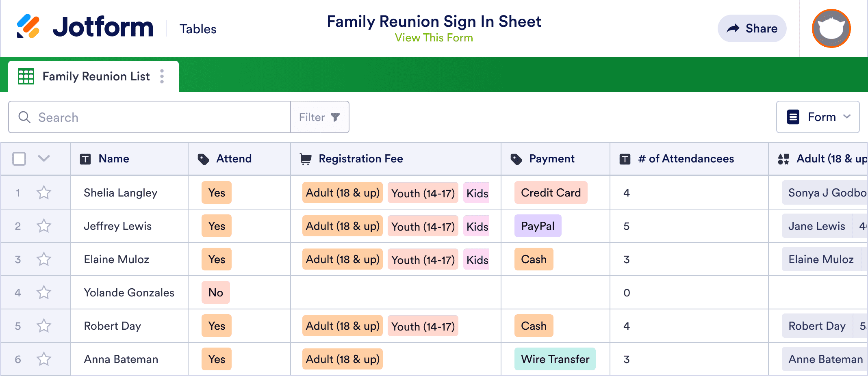This screenshot has height=376, width=868.
Task: Click the Share button
Action: click(x=752, y=28)
